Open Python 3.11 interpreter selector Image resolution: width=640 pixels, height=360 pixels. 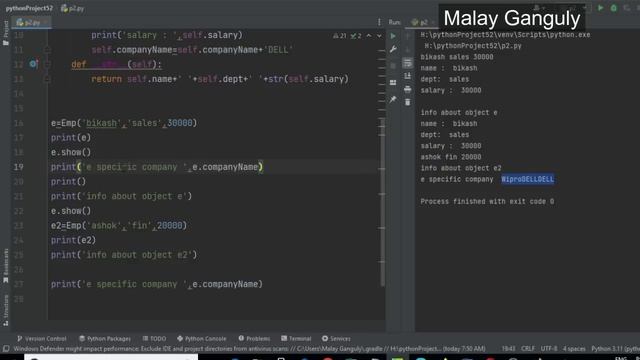click(x=615, y=349)
